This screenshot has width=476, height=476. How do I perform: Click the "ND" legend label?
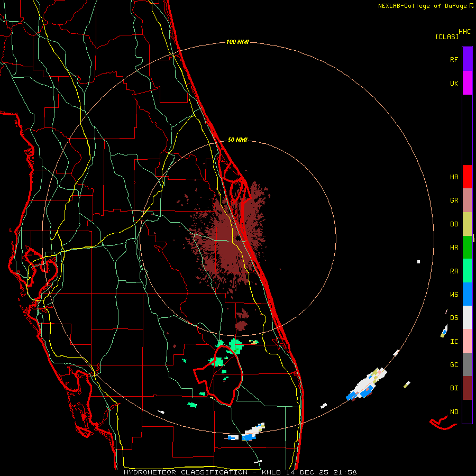tap(454, 412)
